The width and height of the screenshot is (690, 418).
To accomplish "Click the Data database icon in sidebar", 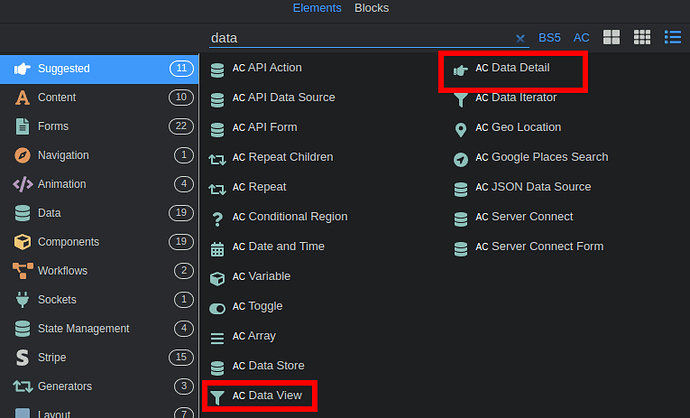I will (22, 213).
